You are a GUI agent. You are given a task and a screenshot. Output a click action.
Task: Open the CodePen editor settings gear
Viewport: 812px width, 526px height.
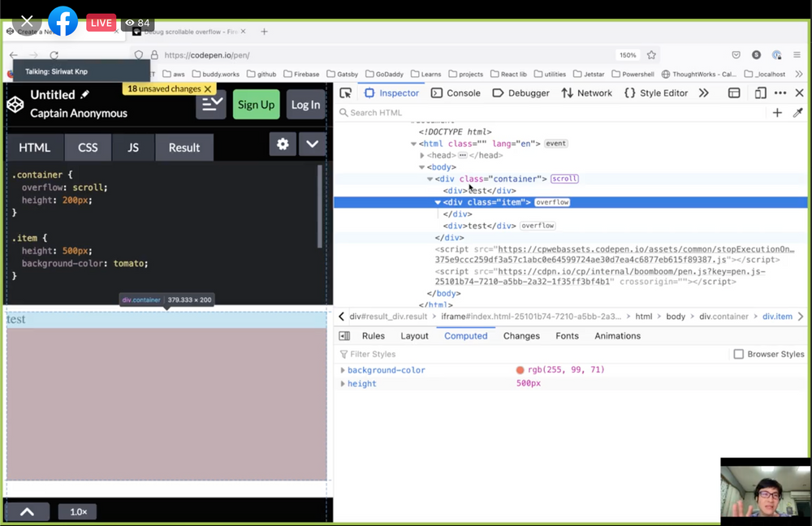283,143
